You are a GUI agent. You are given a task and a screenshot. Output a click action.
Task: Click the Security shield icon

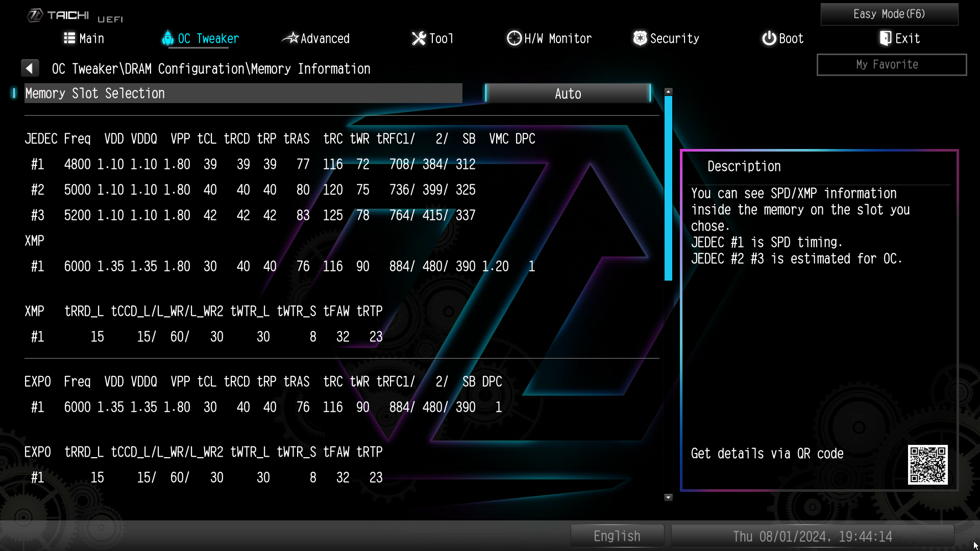pyautogui.click(x=640, y=38)
